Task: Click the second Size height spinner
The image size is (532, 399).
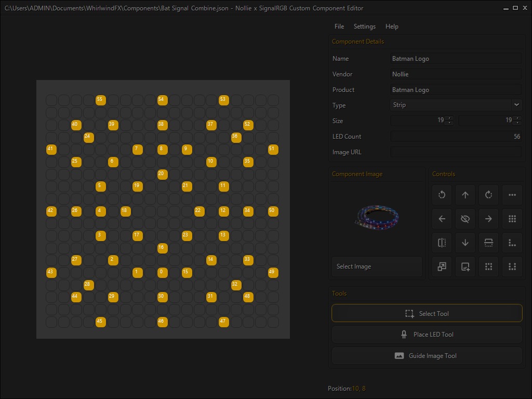Action: [490, 120]
